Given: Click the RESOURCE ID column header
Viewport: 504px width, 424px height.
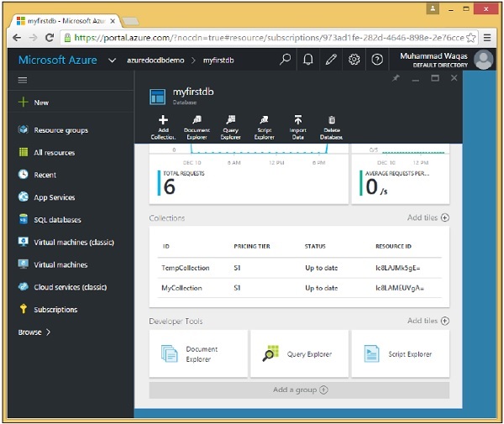Looking at the screenshot, I should (x=393, y=246).
